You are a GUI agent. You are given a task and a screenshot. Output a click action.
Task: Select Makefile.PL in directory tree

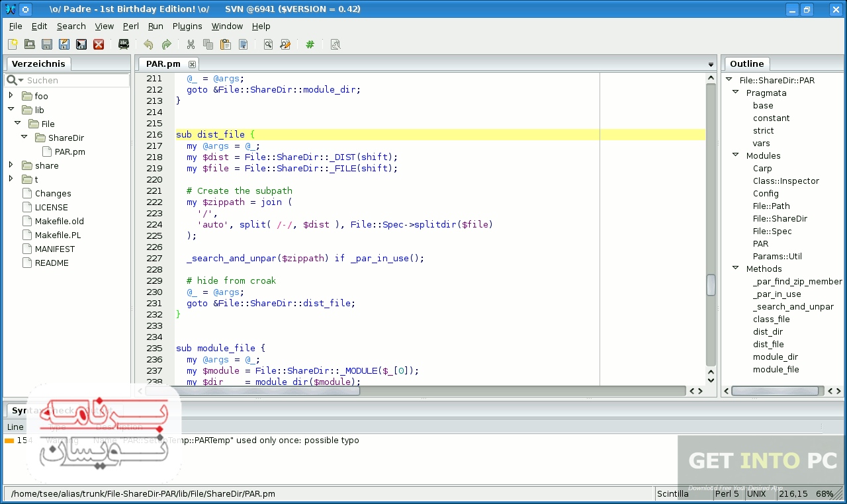coord(58,235)
